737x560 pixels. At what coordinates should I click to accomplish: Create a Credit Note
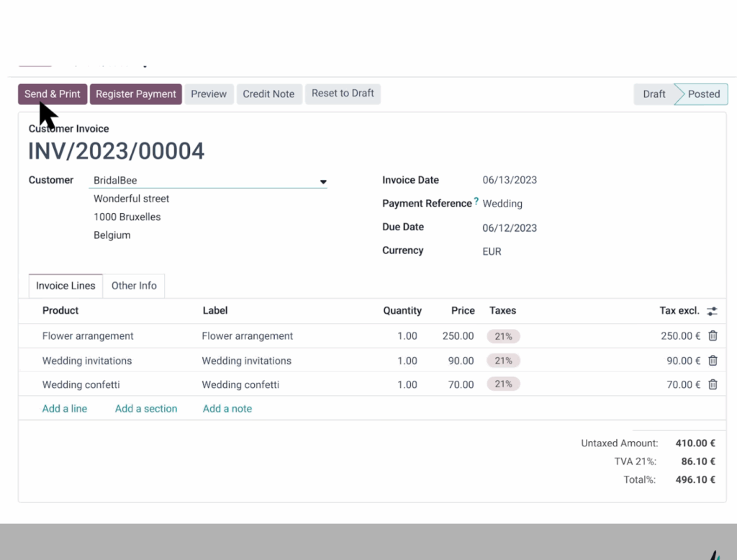pos(268,94)
